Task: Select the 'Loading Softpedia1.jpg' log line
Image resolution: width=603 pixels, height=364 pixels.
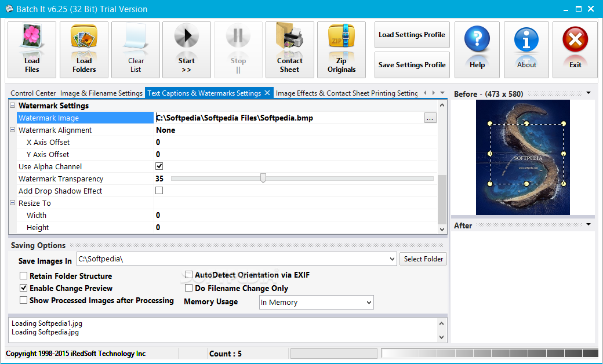Action: click(x=47, y=323)
